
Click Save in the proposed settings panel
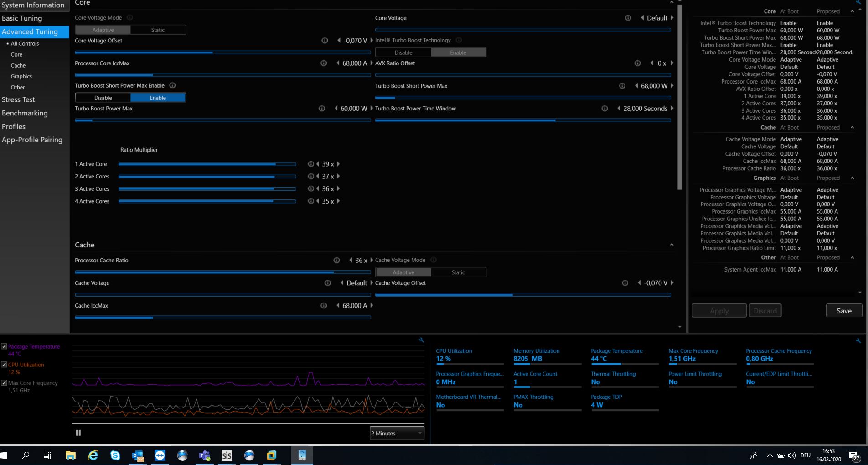pos(844,311)
